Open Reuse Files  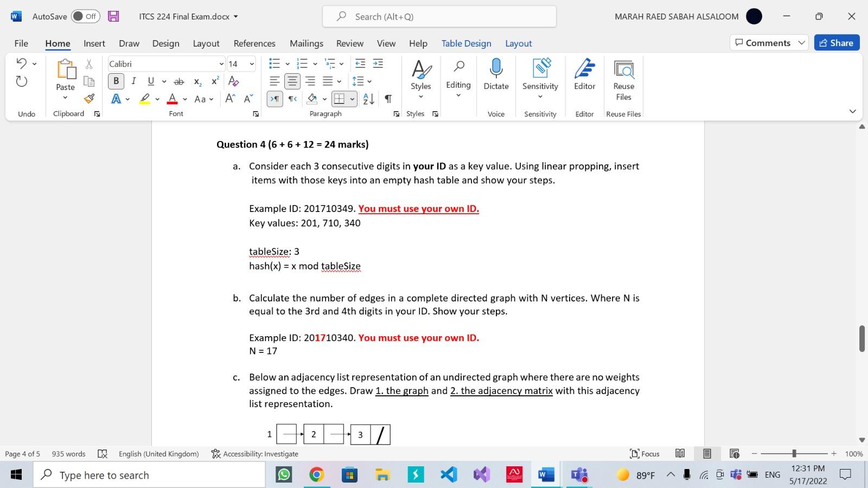pos(623,80)
